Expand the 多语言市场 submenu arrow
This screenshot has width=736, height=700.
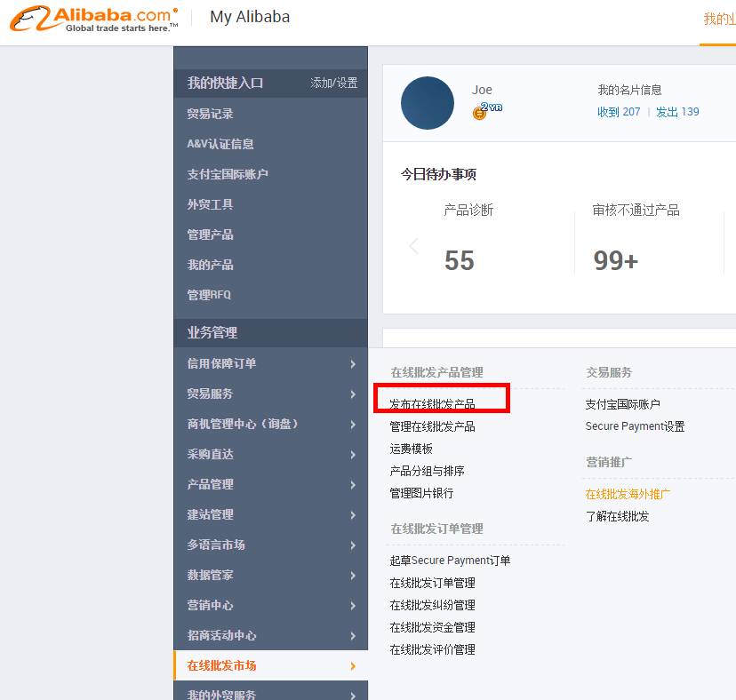353,545
